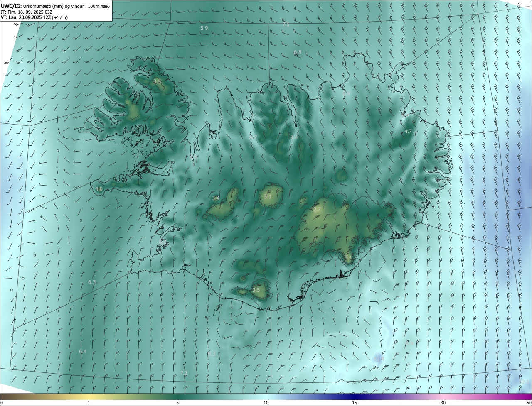The width and height of the screenshot is (532, 406).
Task: Click the colorbar tick label "50"
Action: click(529, 403)
